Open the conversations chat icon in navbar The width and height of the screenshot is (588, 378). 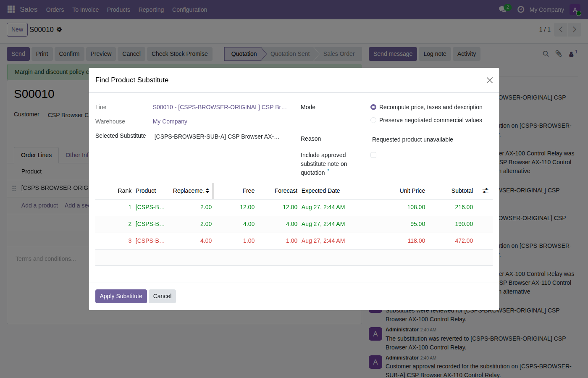(x=502, y=9)
